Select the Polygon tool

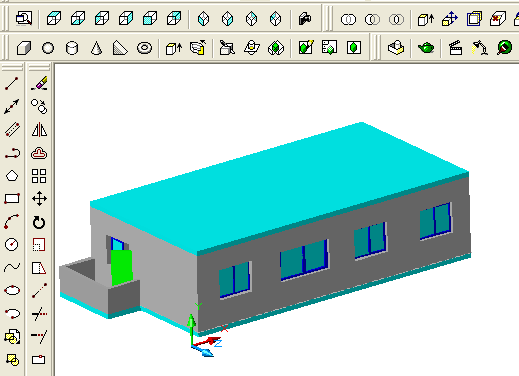coord(12,176)
